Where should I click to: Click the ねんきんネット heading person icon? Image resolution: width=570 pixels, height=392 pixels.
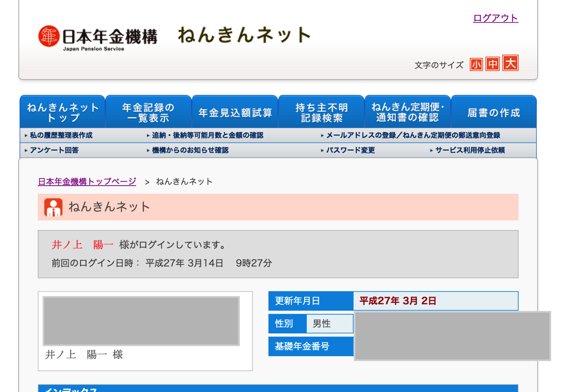click(53, 207)
